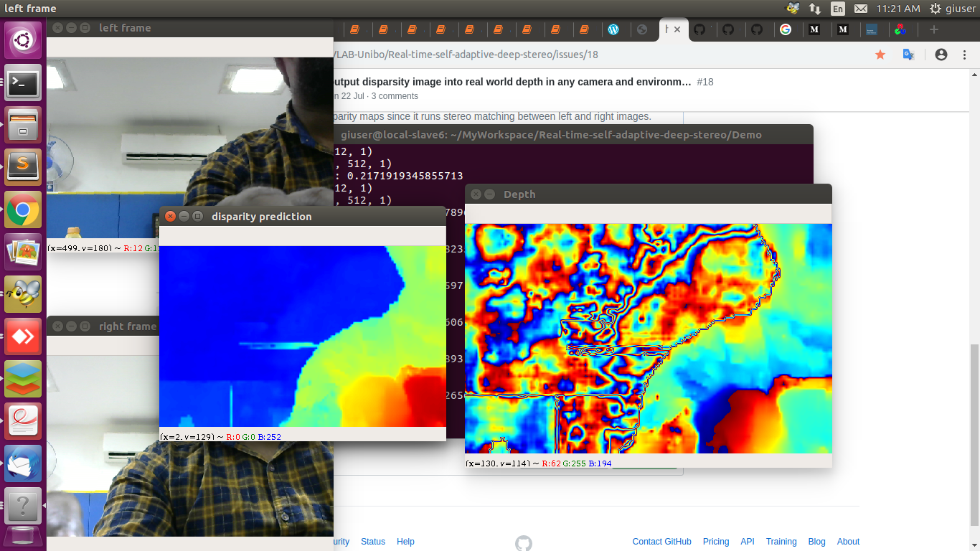Switch to the Google search tab
Image resolution: width=980 pixels, height=551 pixels.
[x=786, y=29]
